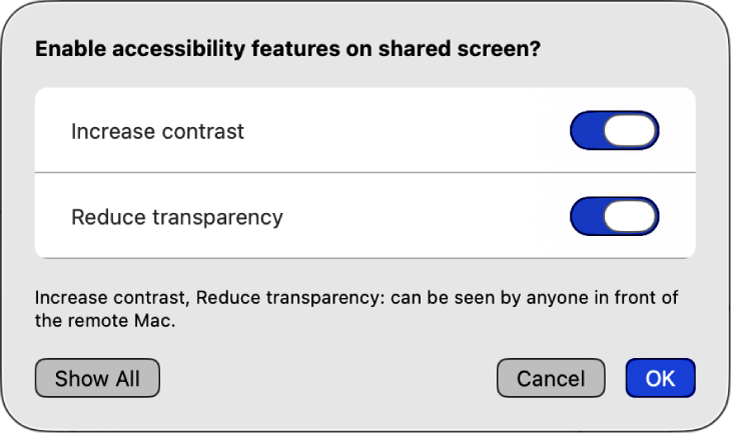Screen dimensions: 732x436
Task: Click the white knob on Reduce transparency switch
Action: tap(631, 216)
